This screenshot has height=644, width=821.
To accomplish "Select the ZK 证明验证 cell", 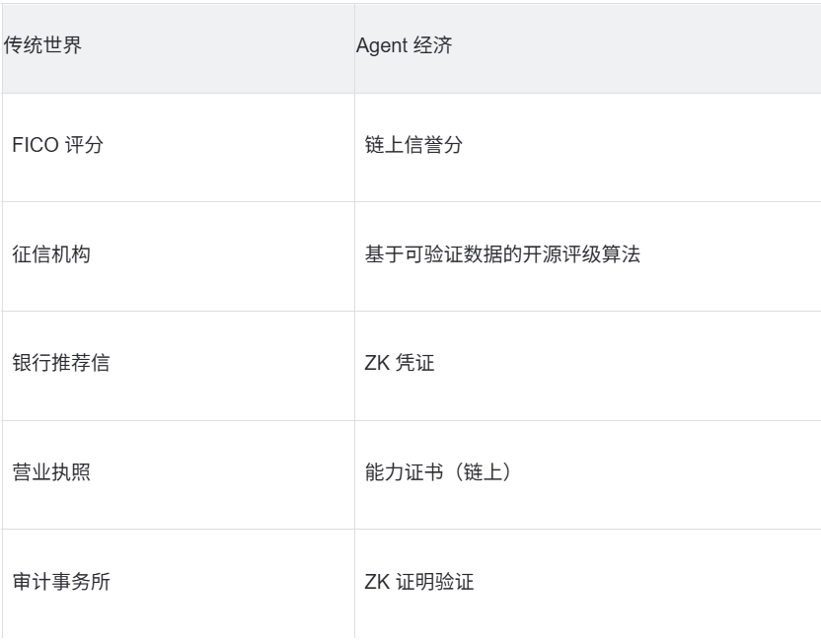I will pos(418,582).
